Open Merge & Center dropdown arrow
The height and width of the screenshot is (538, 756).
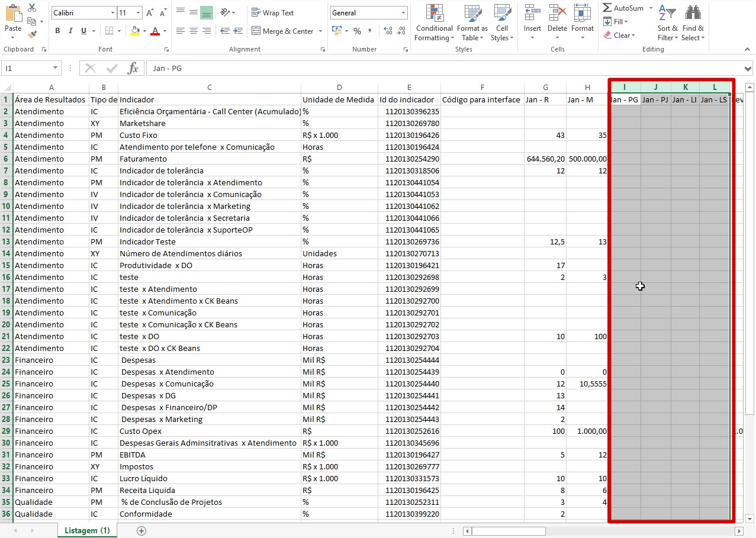click(320, 31)
